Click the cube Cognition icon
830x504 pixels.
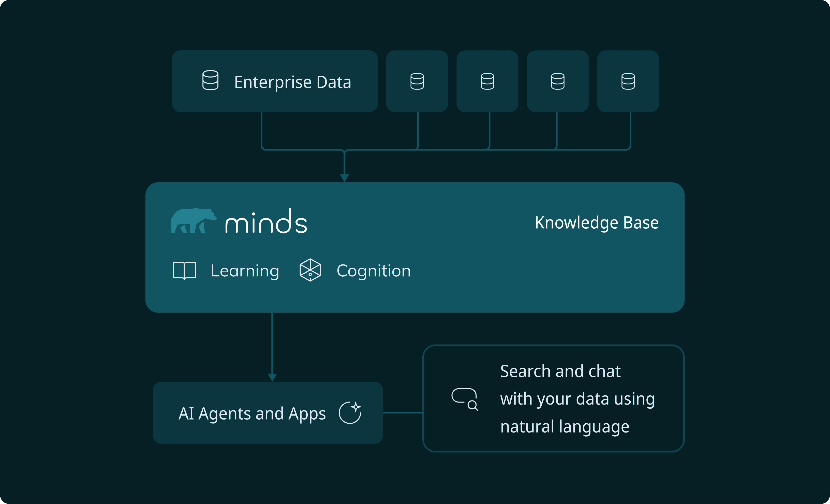click(310, 270)
